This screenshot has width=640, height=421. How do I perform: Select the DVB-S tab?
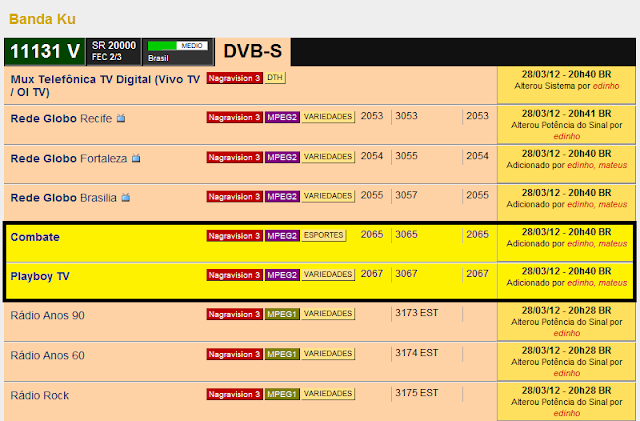pyautogui.click(x=253, y=51)
